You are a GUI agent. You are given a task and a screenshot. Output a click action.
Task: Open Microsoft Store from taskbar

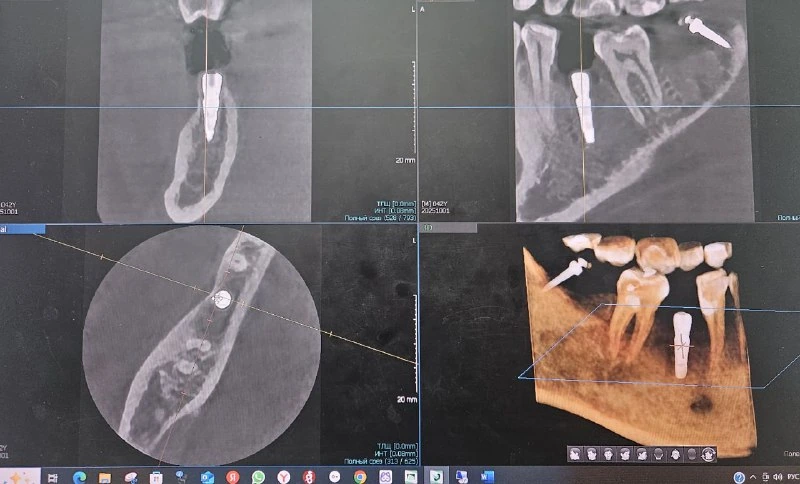click(x=156, y=478)
